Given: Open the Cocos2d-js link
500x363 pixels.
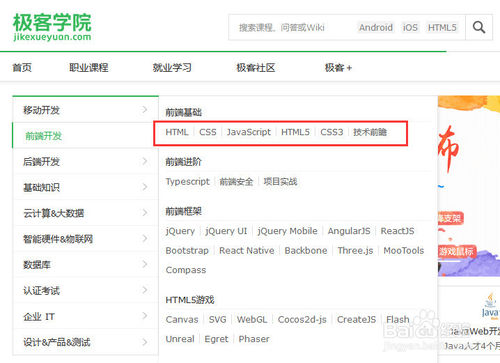Looking at the screenshot, I should [x=302, y=320].
